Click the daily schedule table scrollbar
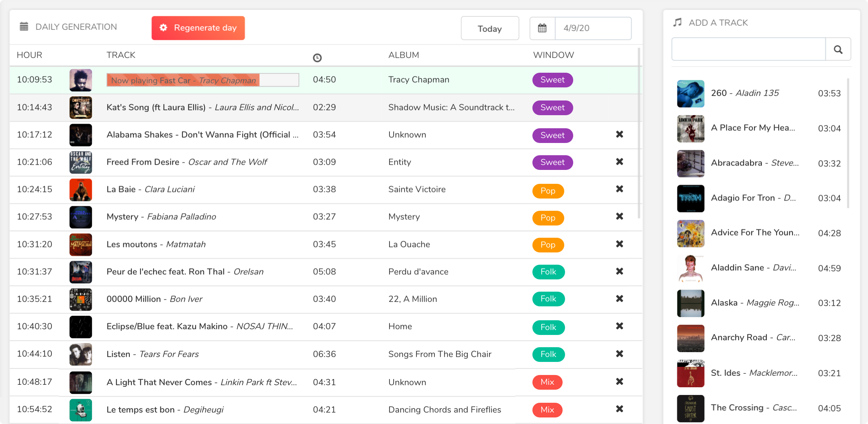Image resolution: width=868 pixels, height=424 pixels. point(639,133)
